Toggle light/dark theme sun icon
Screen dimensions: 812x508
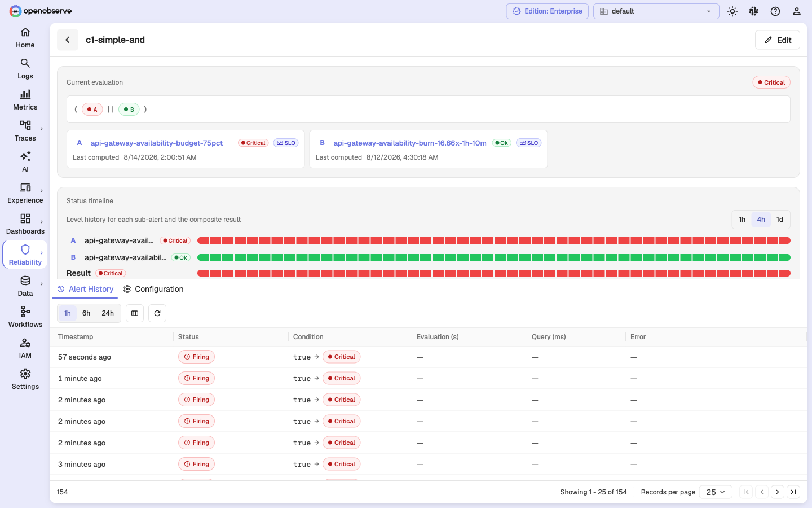pos(732,11)
